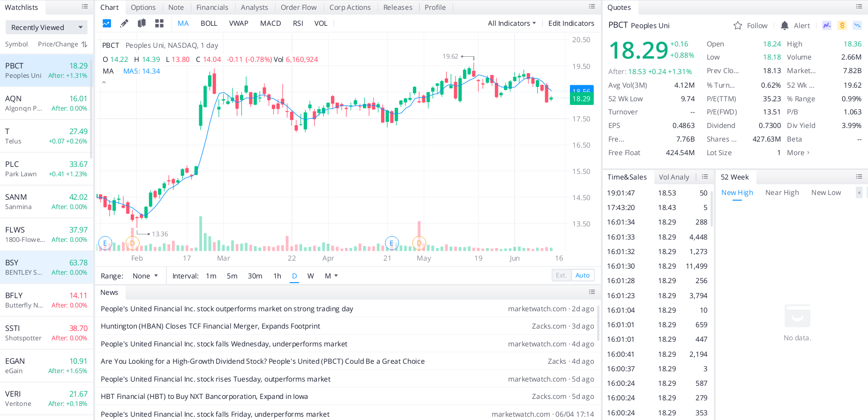Toggle Ext. extended hours display

click(561, 275)
